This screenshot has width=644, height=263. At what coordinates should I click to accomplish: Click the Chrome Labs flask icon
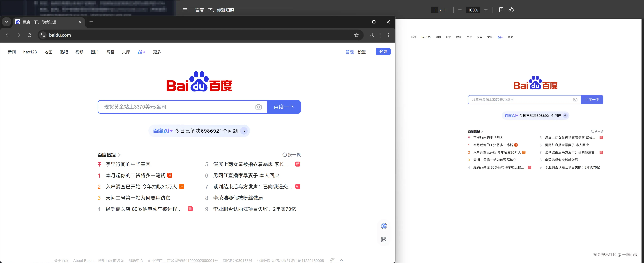372,35
